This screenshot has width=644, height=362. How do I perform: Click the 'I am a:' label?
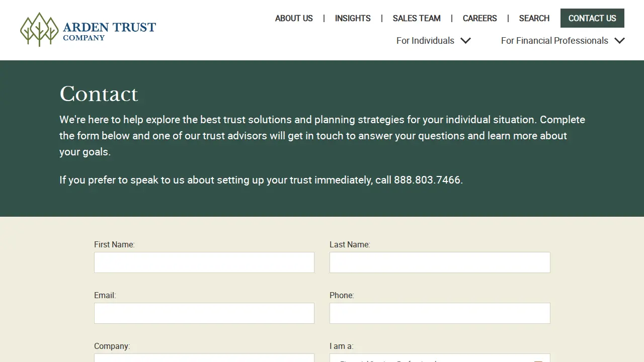coord(342,346)
